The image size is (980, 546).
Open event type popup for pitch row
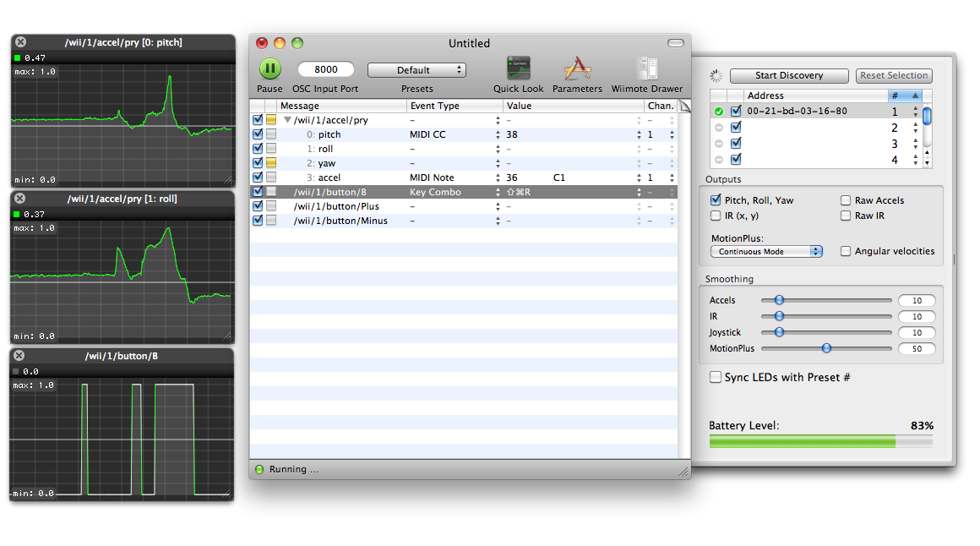tap(498, 134)
